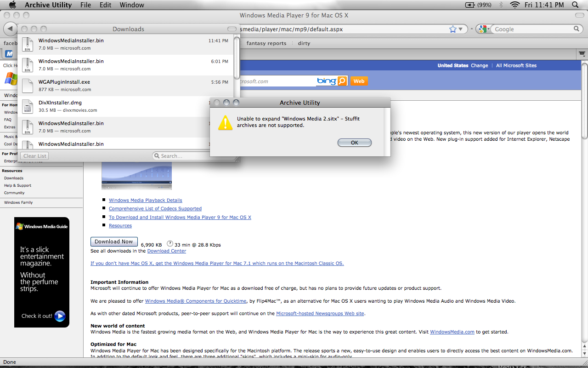Open WindowsMedia.com link
The width and height of the screenshot is (588, 368).
click(452, 332)
